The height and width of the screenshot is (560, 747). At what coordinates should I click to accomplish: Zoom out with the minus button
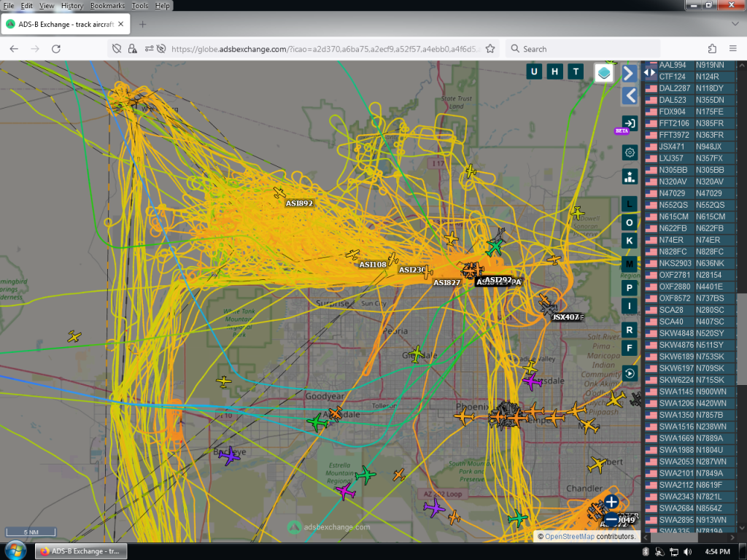coord(611,519)
